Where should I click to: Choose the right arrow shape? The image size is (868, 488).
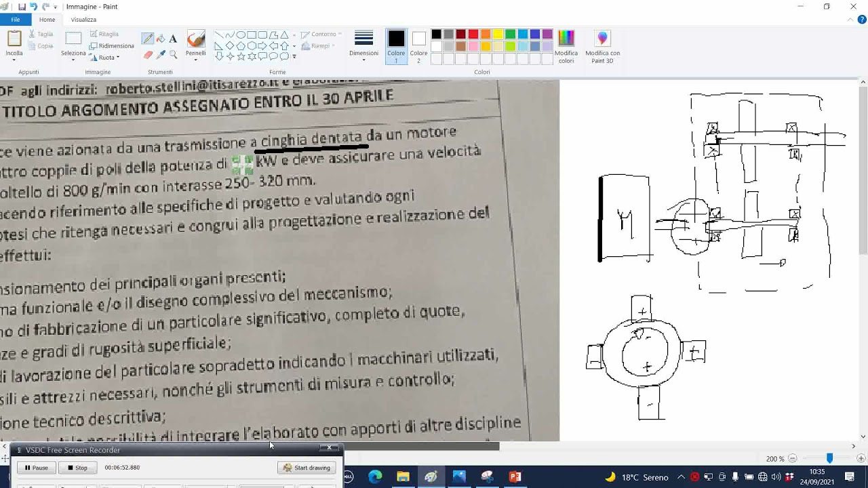pyautogui.click(x=262, y=45)
